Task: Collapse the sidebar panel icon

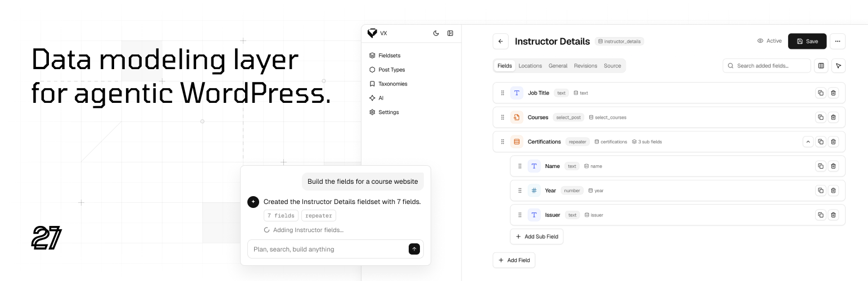Action: (x=450, y=33)
